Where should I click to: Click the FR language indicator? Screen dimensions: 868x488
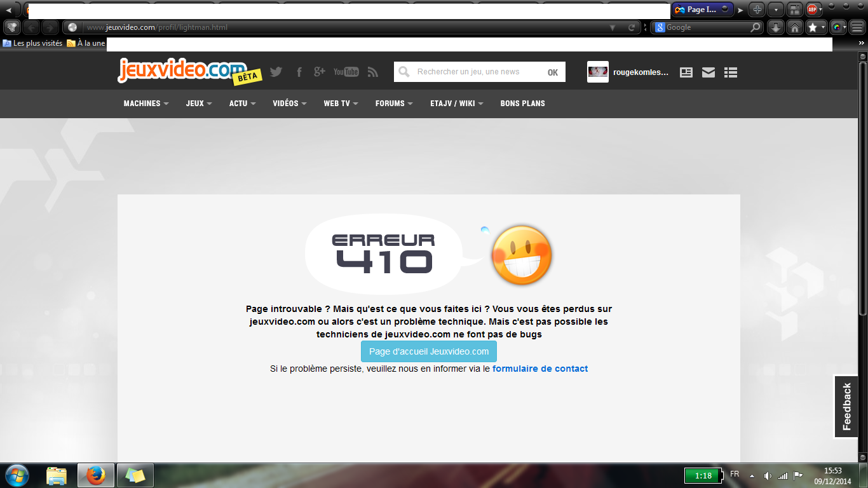point(735,474)
